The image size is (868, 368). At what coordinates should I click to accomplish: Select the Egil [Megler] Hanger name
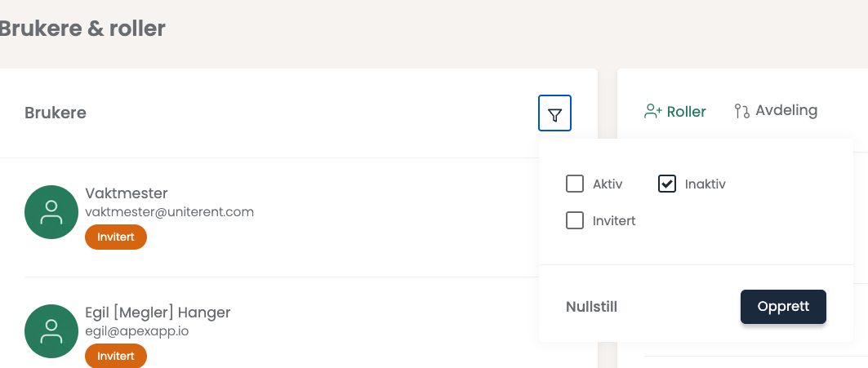click(158, 313)
